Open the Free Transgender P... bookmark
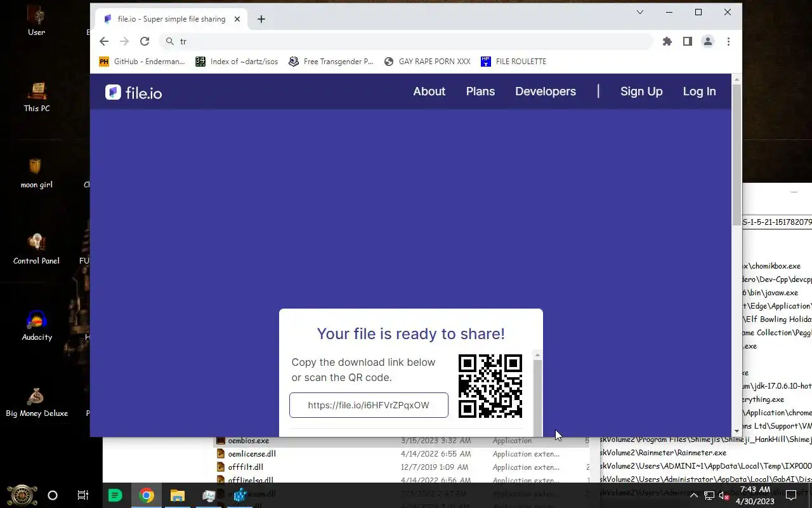812x508 pixels. click(331, 62)
